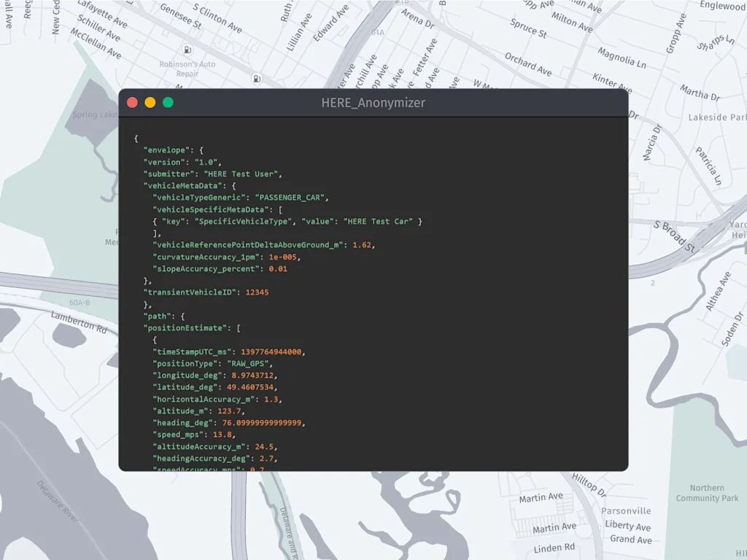The height and width of the screenshot is (560, 747).
Task: Click the Liberty Ave map label
Action: [x=628, y=525]
